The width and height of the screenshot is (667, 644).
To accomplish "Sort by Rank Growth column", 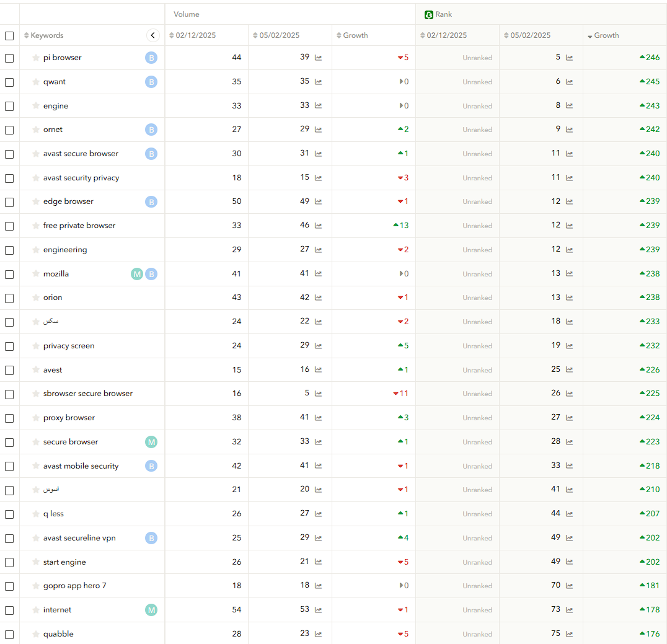I will pos(603,35).
